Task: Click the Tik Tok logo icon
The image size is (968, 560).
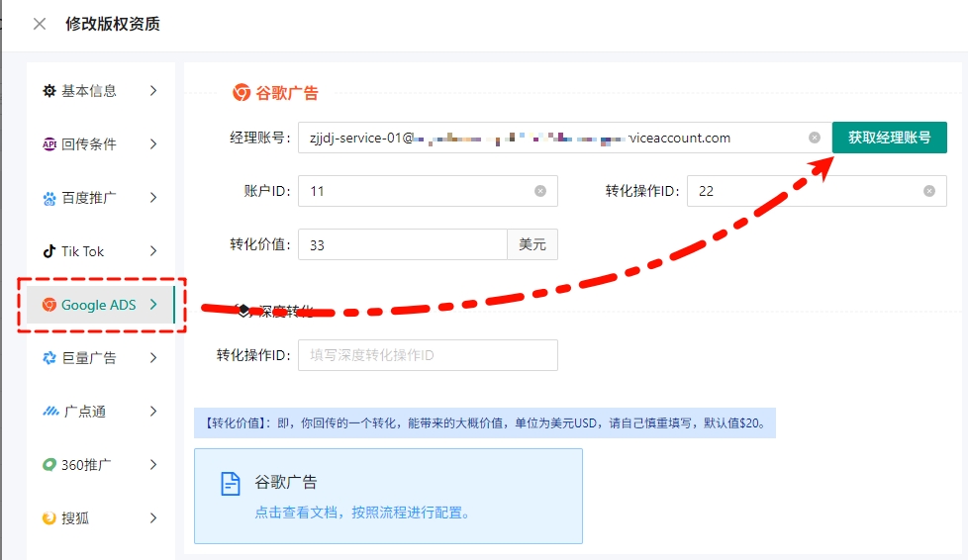Action: (x=49, y=251)
